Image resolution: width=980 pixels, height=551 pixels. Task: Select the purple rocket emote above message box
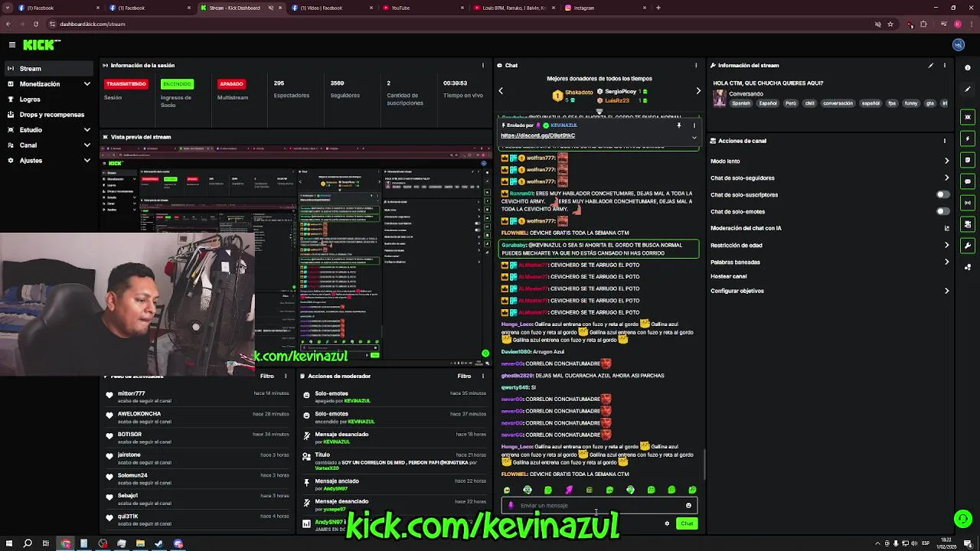coord(569,490)
